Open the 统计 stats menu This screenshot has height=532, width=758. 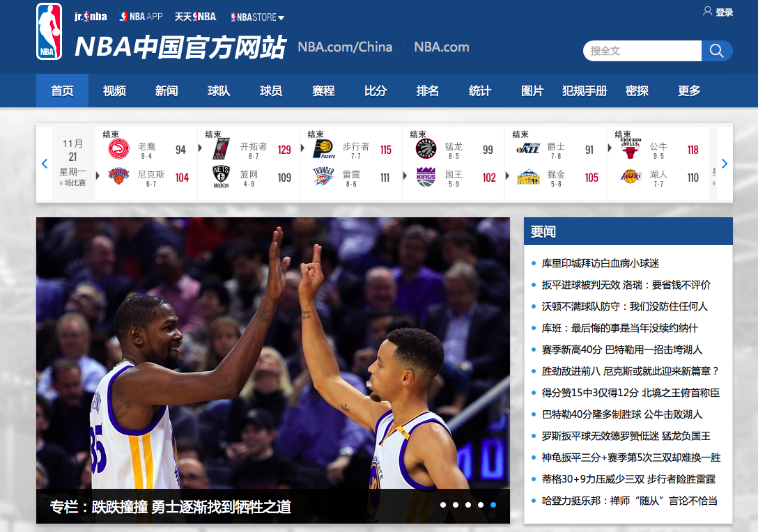coord(480,91)
